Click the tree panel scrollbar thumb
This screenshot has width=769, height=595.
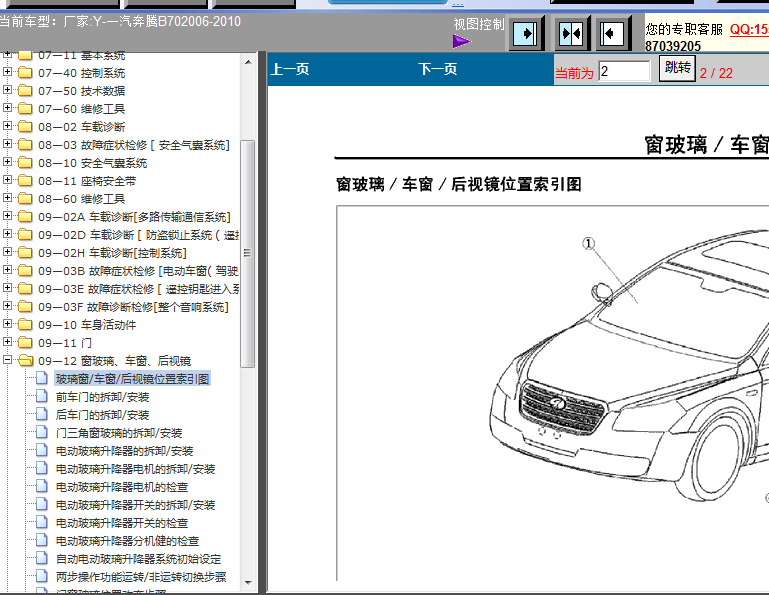point(248,253)
